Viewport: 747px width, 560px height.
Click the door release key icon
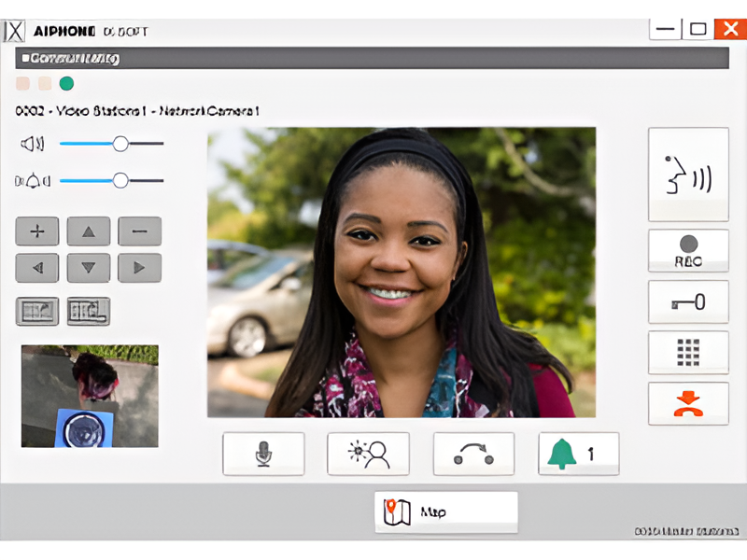688,301
